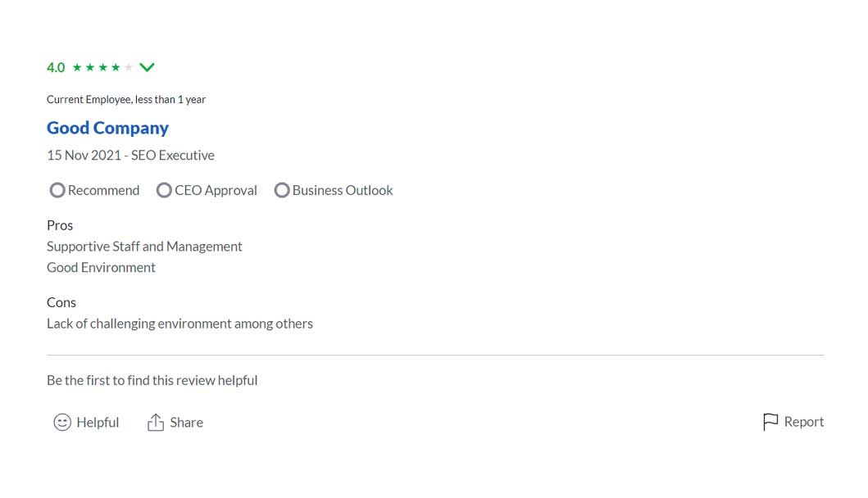Click "Current Employee, less than 1 year" text

(126, 99)
